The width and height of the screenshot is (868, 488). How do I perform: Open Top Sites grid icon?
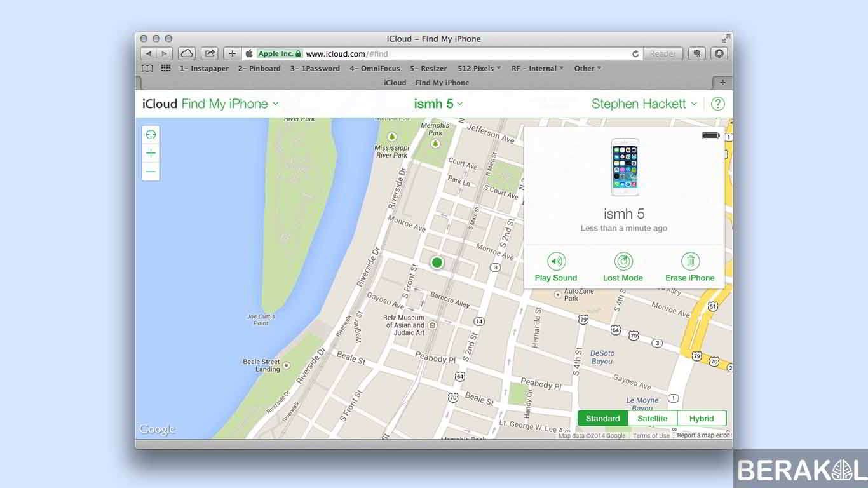tap(166, 69)
